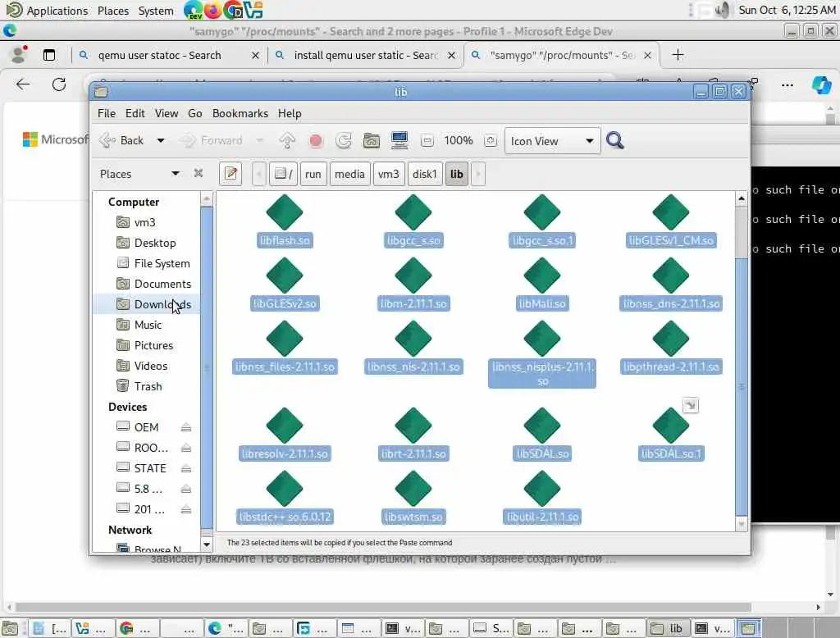Viewport: 840px width, 638px height.
Task: Open the Icon View mode dropdown
Action: (x=552, y=141)
